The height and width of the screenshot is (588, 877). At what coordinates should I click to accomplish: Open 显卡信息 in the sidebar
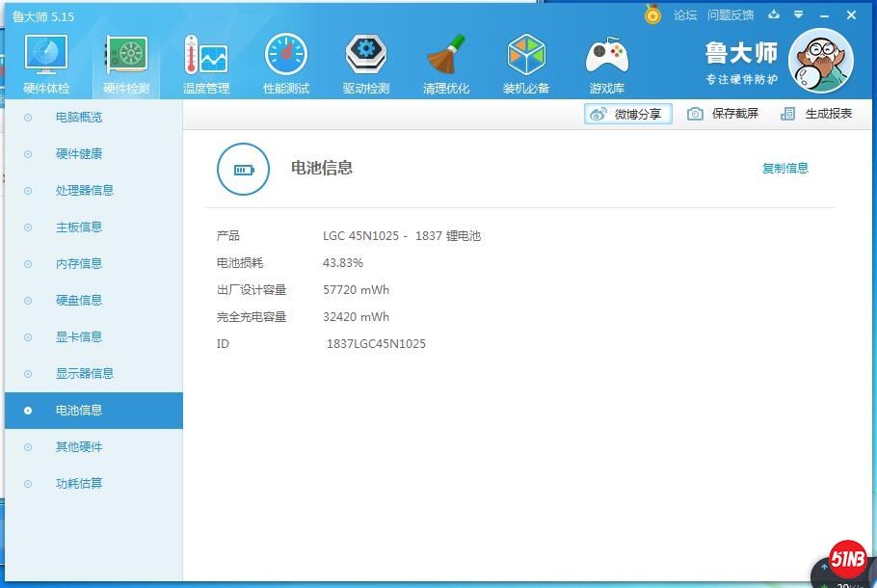[79, 337]
